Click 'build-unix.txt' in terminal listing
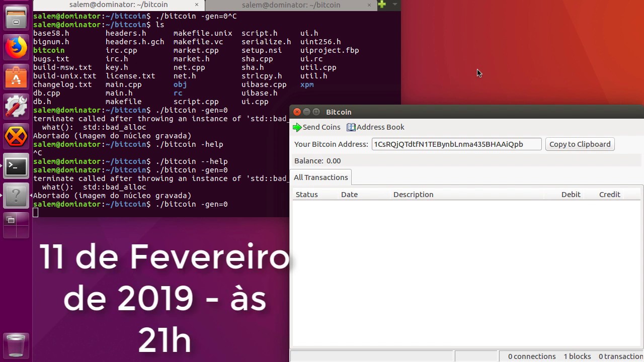 [x=64, y=76]
